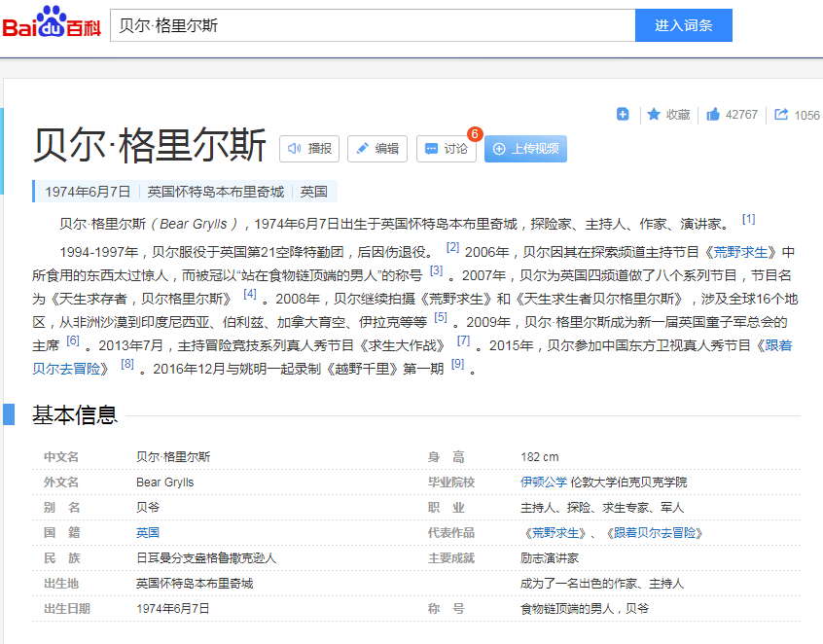This screenshot has height=644, width=823.
Task: Open the 英国 nationality link
Action: pos(148,533)
